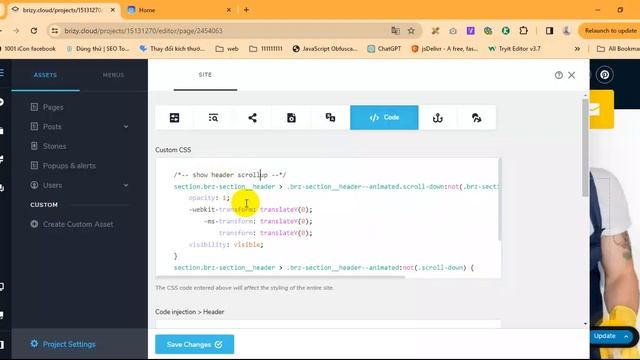Open Project Settings

tap(69, 344)
